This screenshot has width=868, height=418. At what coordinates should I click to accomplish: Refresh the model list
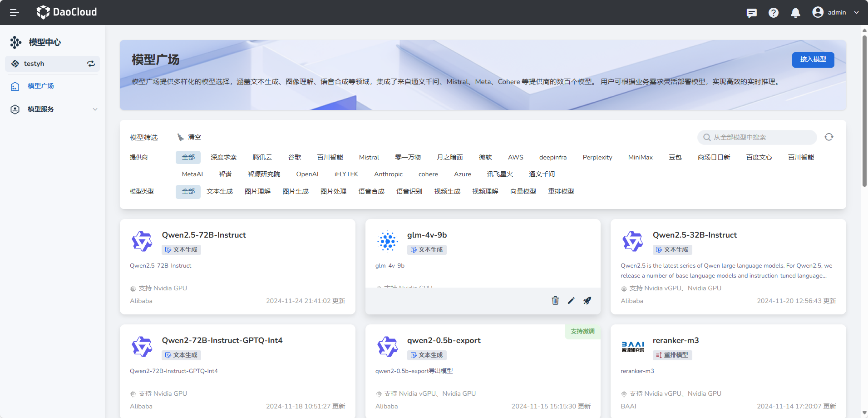click(x=829, y=137)
